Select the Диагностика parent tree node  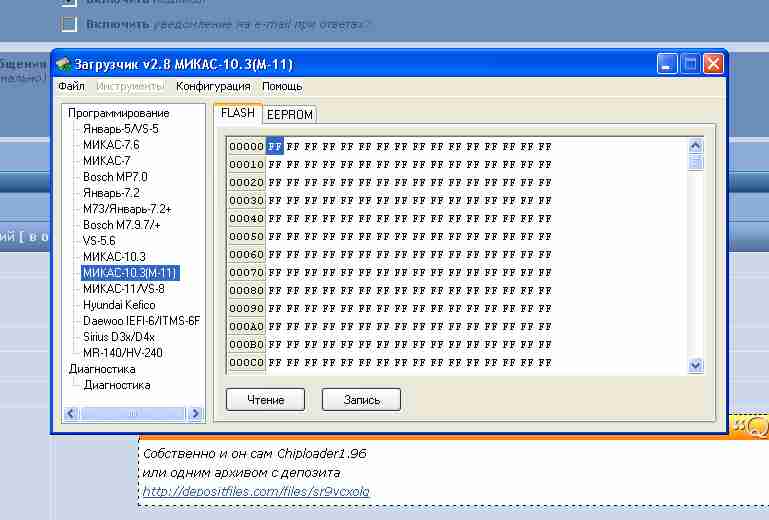pos(102,369)
